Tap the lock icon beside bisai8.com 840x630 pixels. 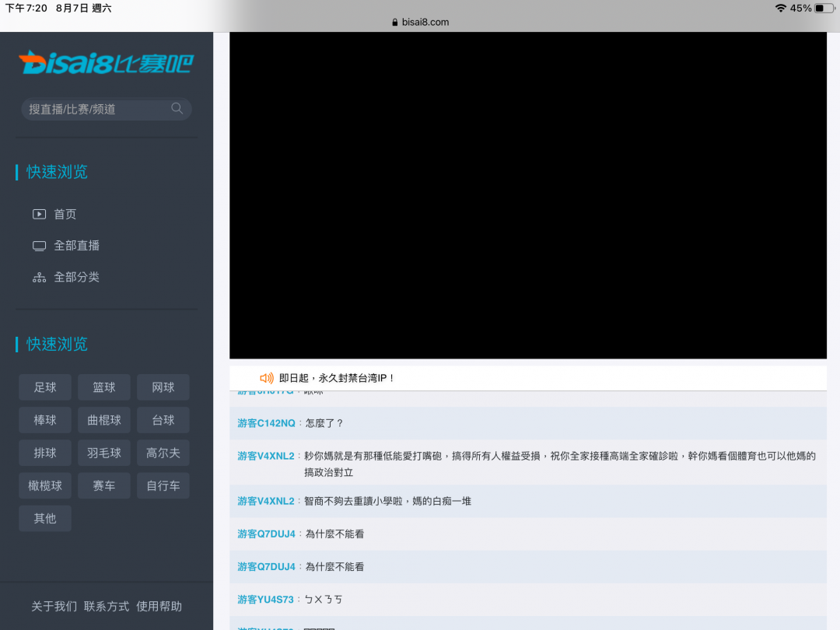click(x=395, y=23)
